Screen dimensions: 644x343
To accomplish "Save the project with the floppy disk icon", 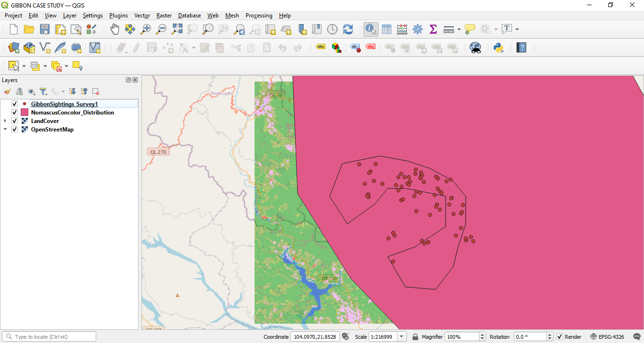I will click(x=45, y=29).
